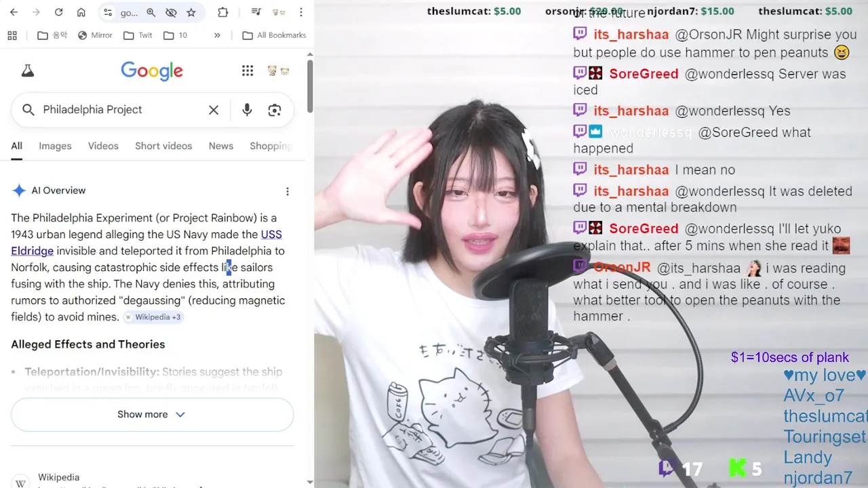The width and height of the screenshot is (868, 488).
Task: Open the Google account avatar
Action: [278, 70]
